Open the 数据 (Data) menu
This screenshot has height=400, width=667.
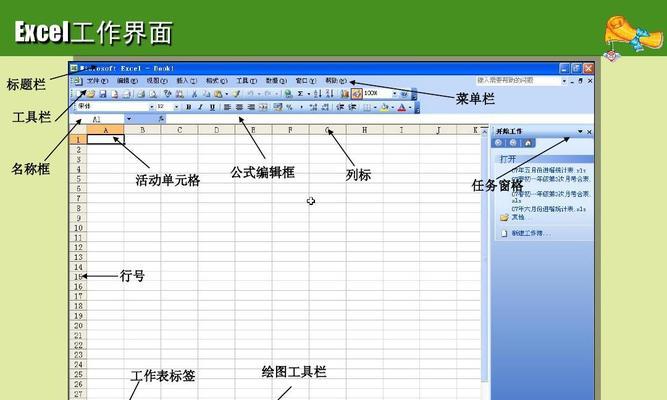pos(276,80)
